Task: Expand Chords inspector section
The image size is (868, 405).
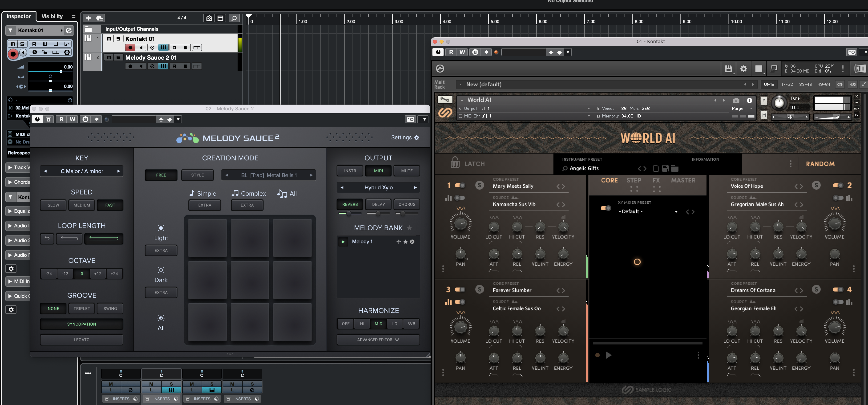Action: click(10, 182)
